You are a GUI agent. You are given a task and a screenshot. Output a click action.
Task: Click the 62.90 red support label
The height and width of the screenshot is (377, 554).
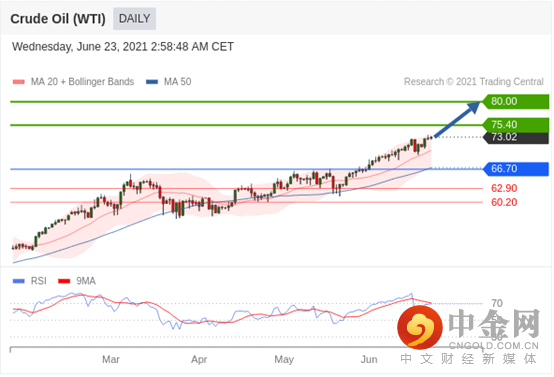[x=504, y=188]
